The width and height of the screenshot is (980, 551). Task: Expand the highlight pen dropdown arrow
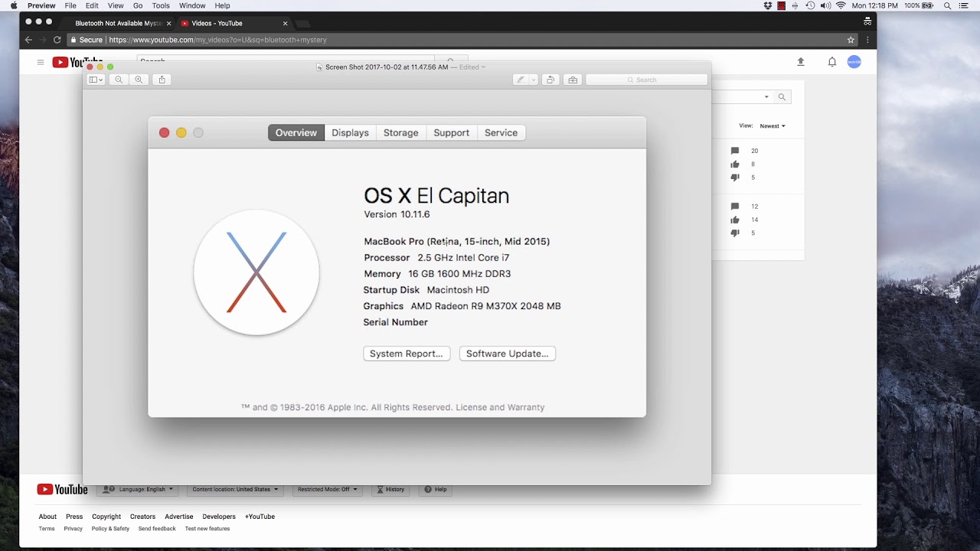(x=534, y=80)
